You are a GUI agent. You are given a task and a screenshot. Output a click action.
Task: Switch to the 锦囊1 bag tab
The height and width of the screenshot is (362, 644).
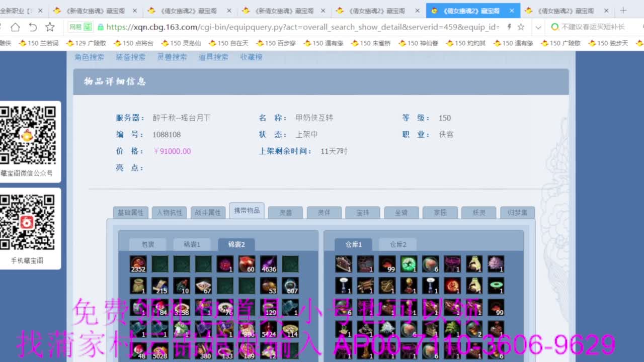(192, 245)
